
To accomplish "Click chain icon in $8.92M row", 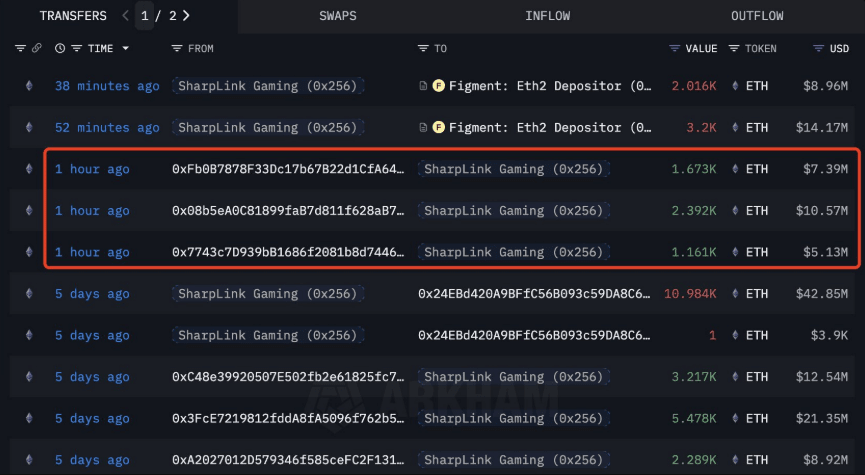I will (x=29, y=460).
